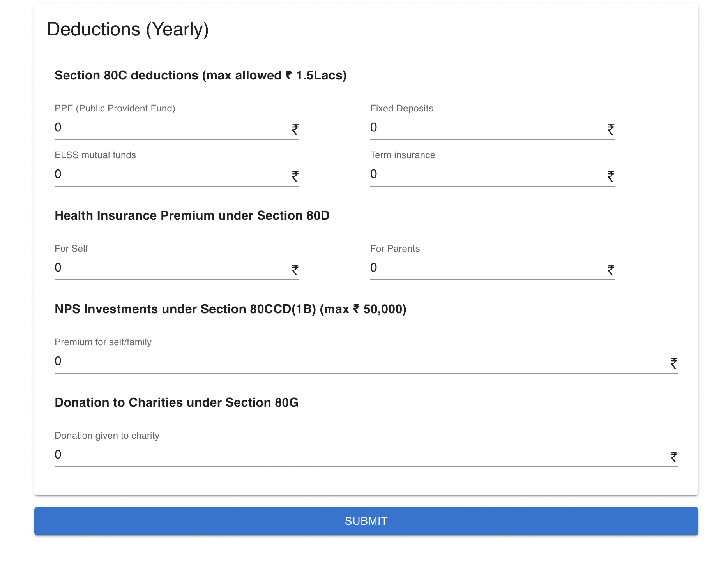Click the Health Insurance Premium Section 80D heading
This screenshot has width=728, height=561.
click(x=192, y=215)
